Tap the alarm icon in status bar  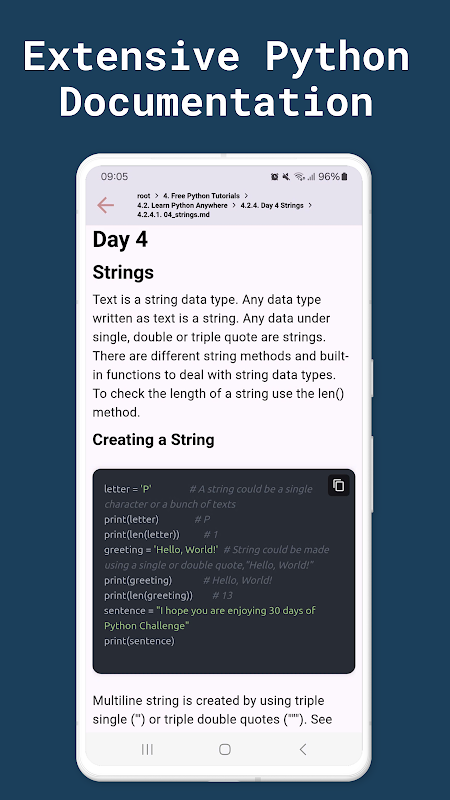click(274, 177)
